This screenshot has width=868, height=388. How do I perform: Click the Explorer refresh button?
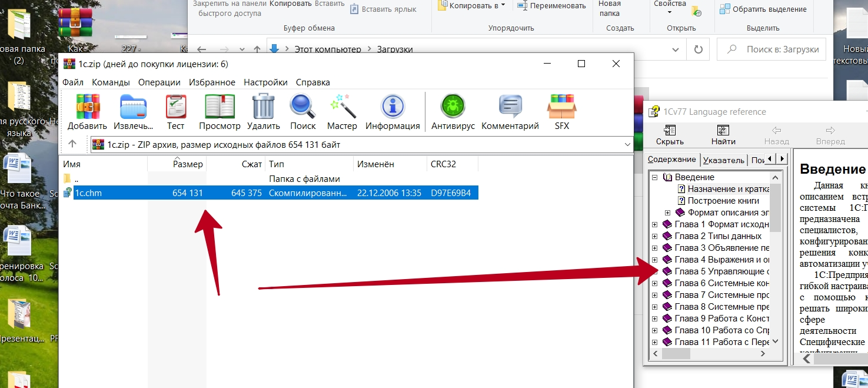click(x=699, y=50)
